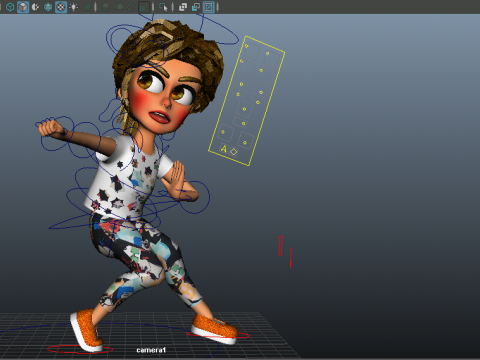Toggle Wireframe on Shaded icon
Screen dimensions: 480x360
pyautogui.click(x=48, y=7)
